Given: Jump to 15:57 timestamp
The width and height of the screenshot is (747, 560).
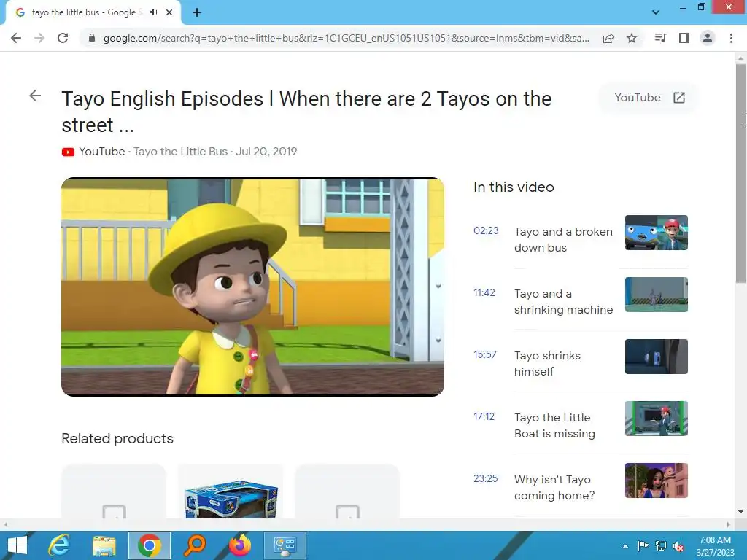Looking at the screenshot, I should coord(485,354).
